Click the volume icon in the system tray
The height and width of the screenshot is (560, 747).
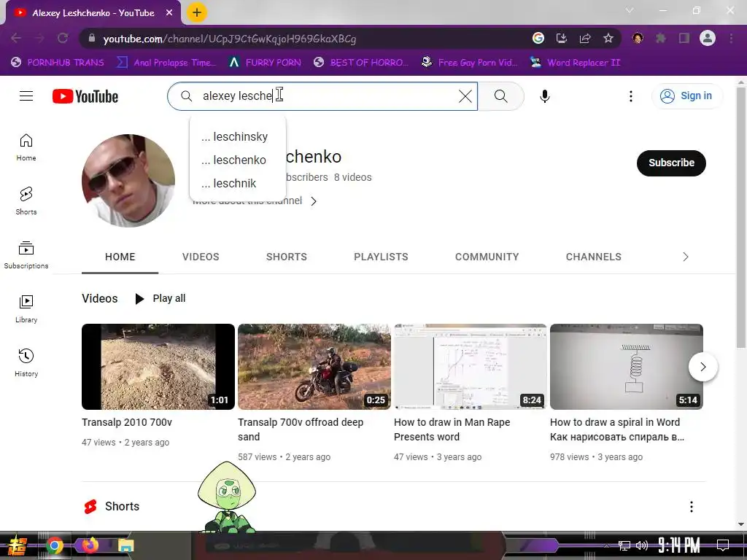point(642,545)
